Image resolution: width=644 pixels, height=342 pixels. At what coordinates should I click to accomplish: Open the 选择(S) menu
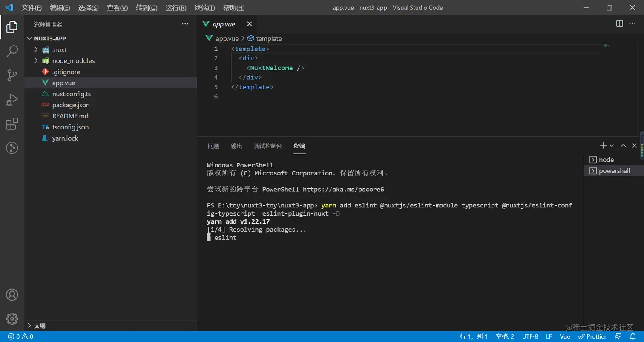coord(89,8)
